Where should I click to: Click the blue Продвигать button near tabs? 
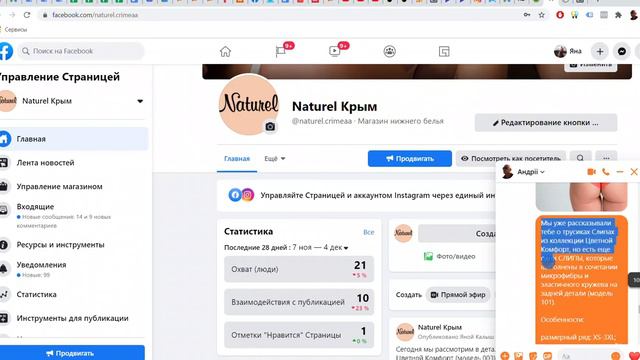(x=409, y=158)
